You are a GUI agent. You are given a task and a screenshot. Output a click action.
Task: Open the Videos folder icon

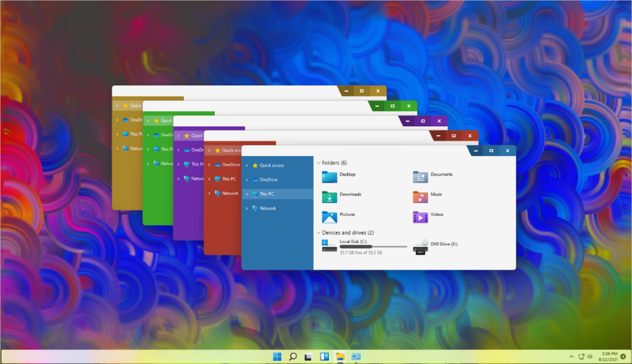pos(420,217)
